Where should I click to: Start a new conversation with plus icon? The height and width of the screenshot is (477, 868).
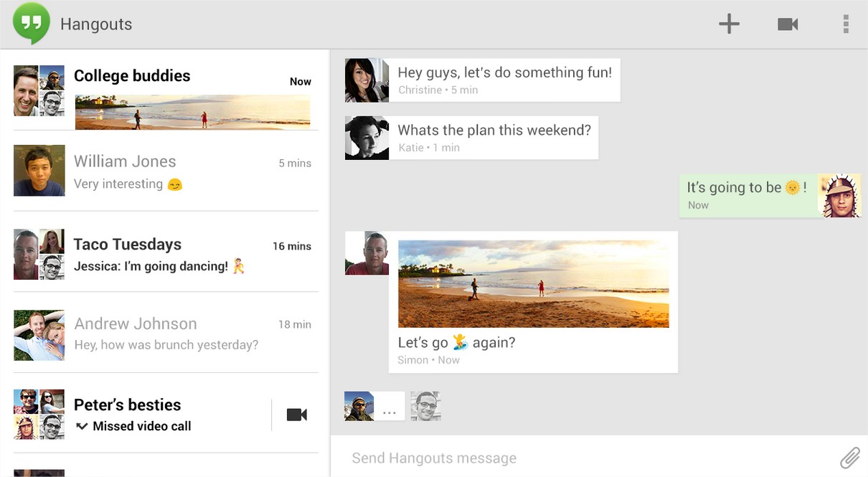click(x=729, y=24)
